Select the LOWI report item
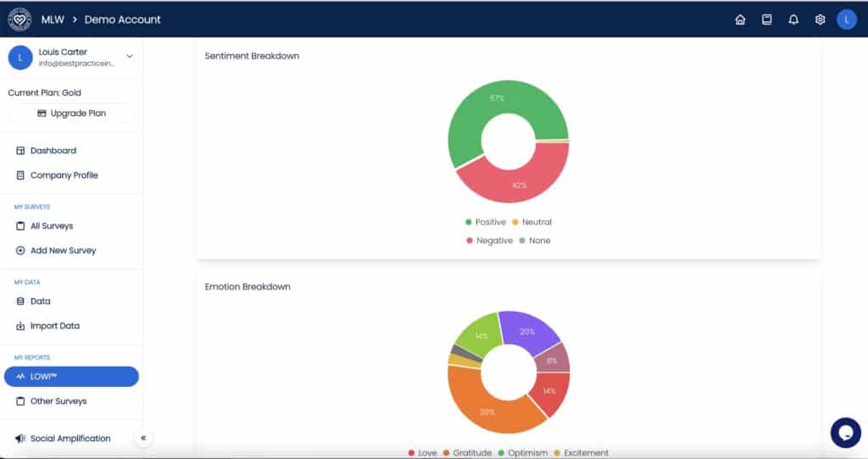The height and width of the screenshot is (459, 868). click(x=71, y=377)
